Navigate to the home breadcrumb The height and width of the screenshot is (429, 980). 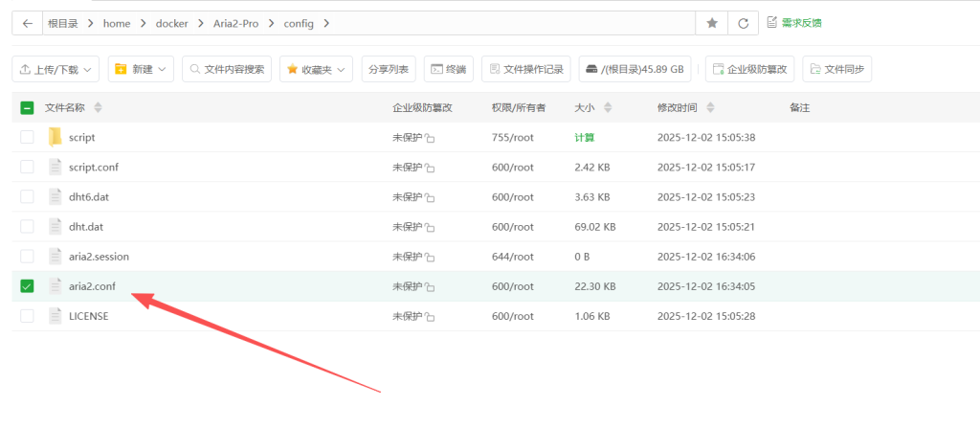(117, 23)
